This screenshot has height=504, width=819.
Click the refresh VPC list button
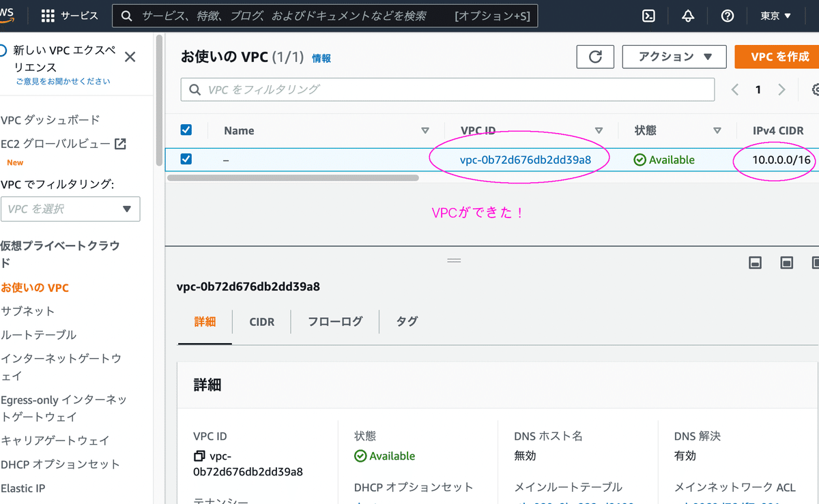(595, 57)
